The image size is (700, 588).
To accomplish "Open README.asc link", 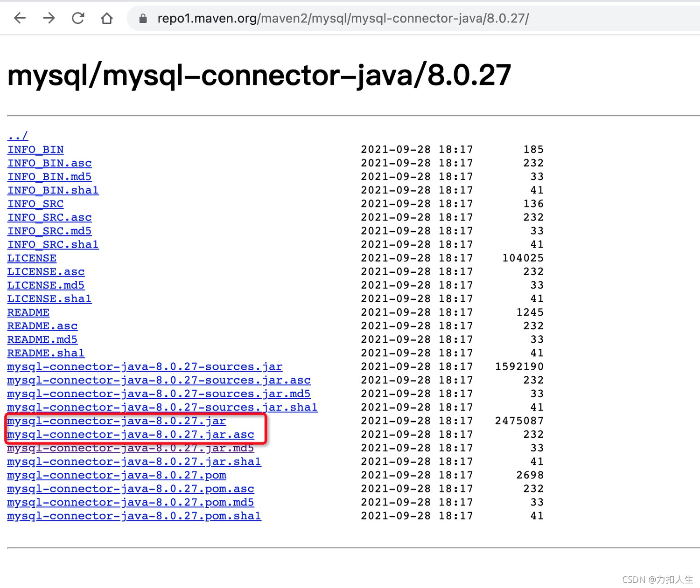I will (42, 325).
